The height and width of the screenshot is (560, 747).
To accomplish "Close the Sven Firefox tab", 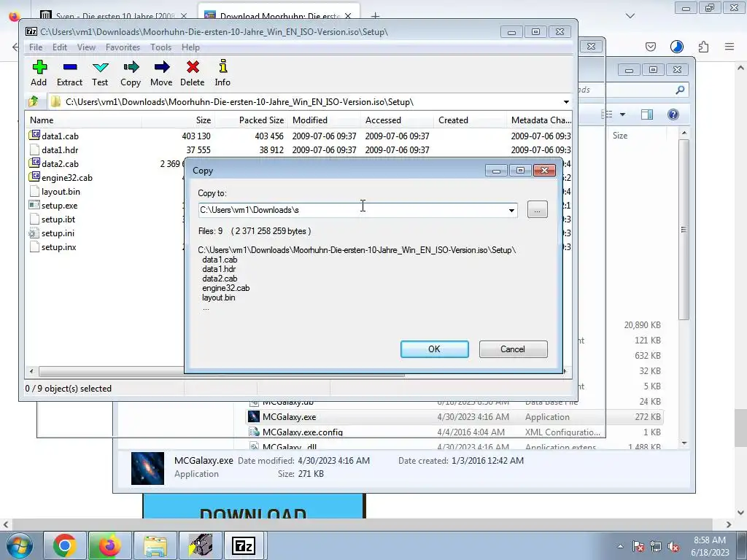I will pyautogui.click(x=185, y=16).
